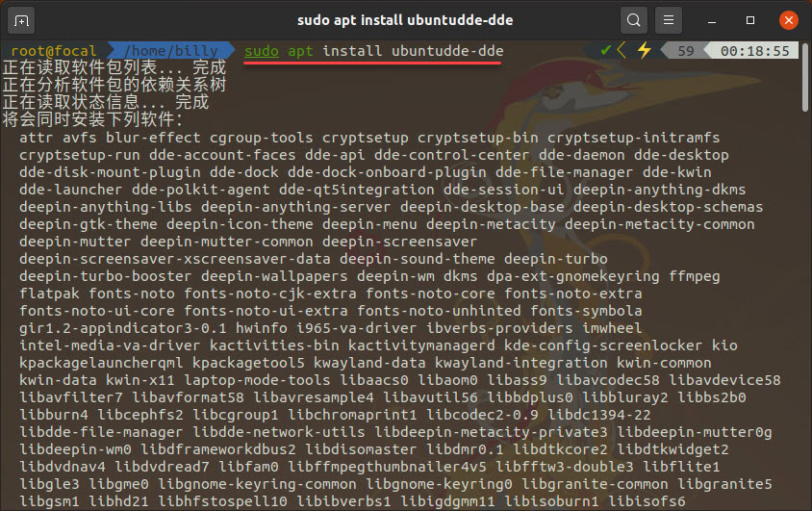Screen dimensions: 812x511
Task: Click package name ffmpeg
Action: 695,276
